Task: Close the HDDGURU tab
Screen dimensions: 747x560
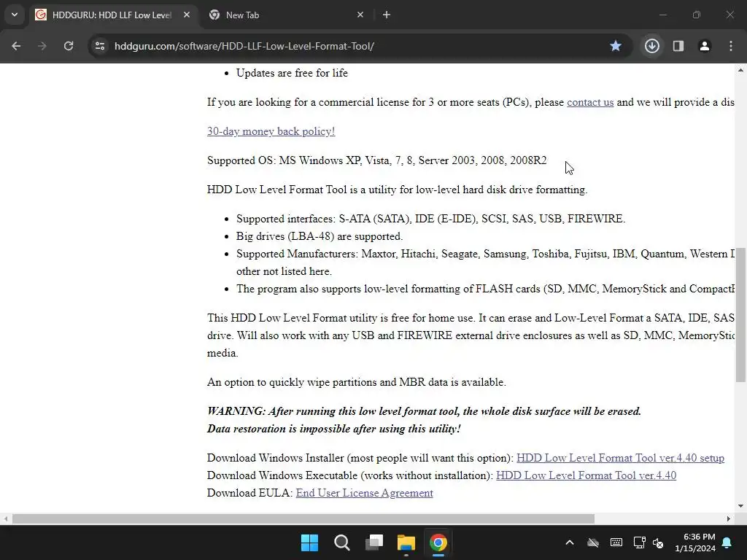Action: 187,15
